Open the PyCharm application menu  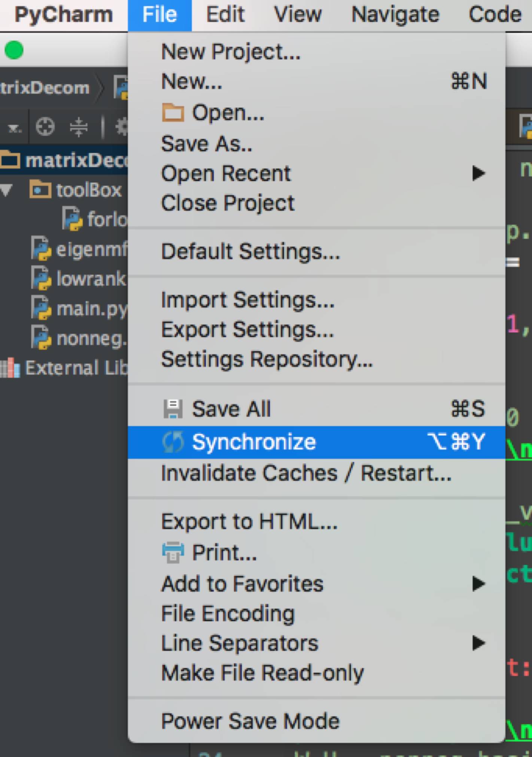coord(63,15)
